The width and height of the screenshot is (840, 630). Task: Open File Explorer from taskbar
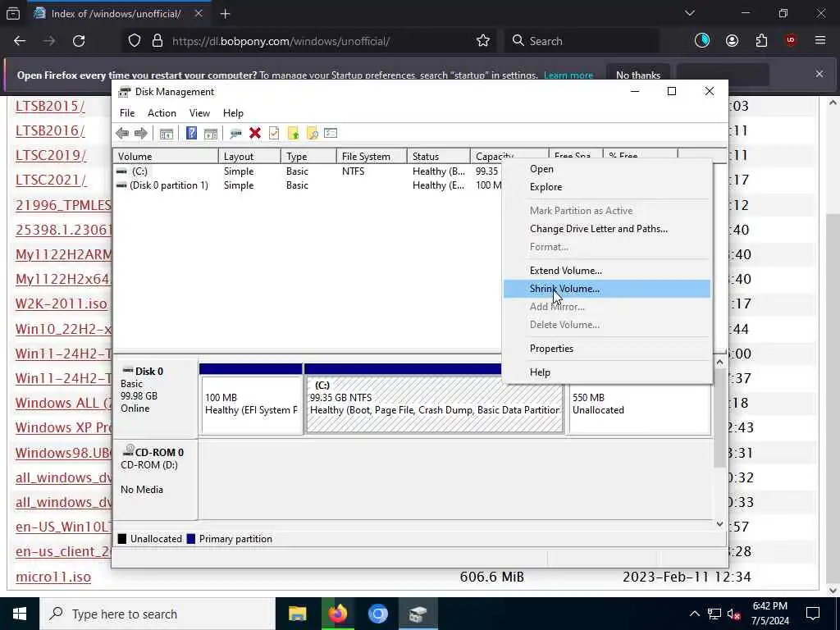297,614
